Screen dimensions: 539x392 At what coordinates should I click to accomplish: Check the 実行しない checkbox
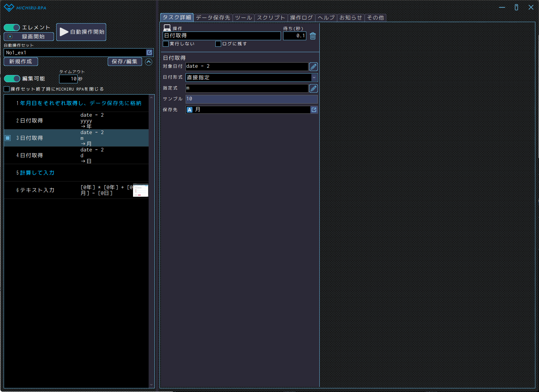point(166,44)
